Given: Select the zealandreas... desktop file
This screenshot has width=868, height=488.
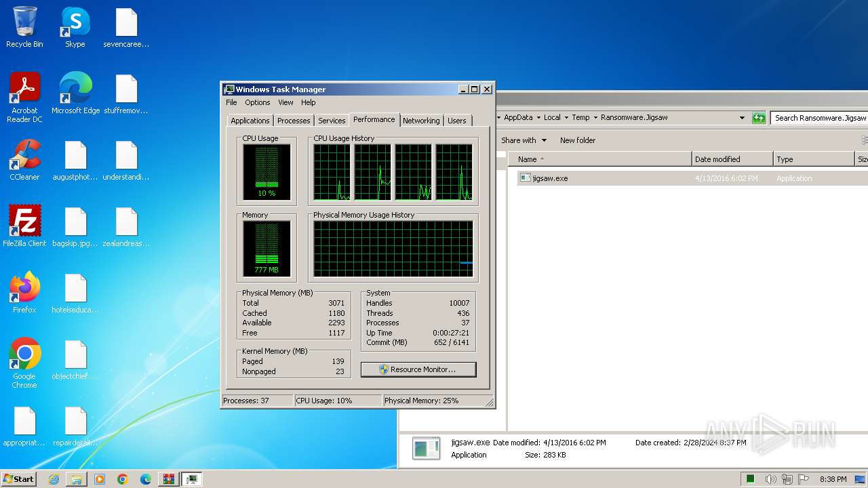Looking at the screenshot, I should click(126, 226).
